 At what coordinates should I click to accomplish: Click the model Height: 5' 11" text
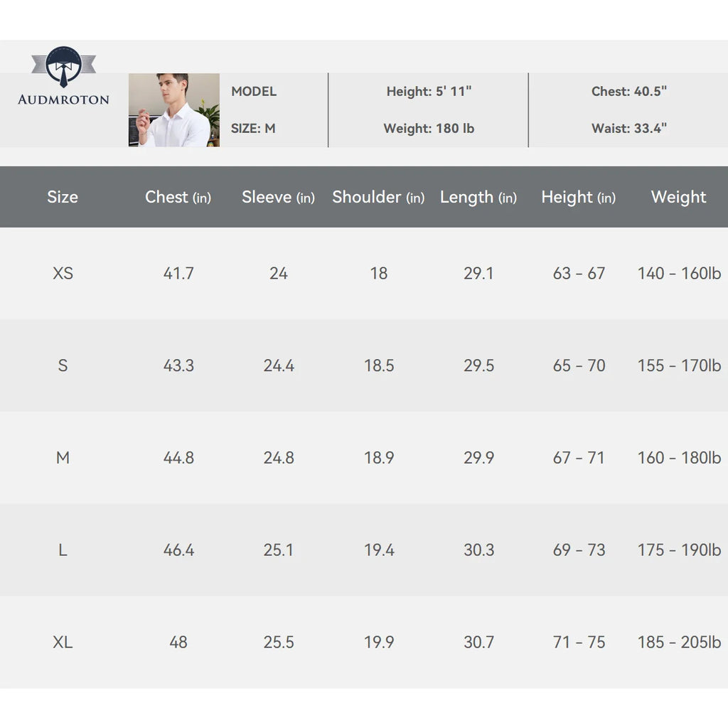tap(429, 92)
